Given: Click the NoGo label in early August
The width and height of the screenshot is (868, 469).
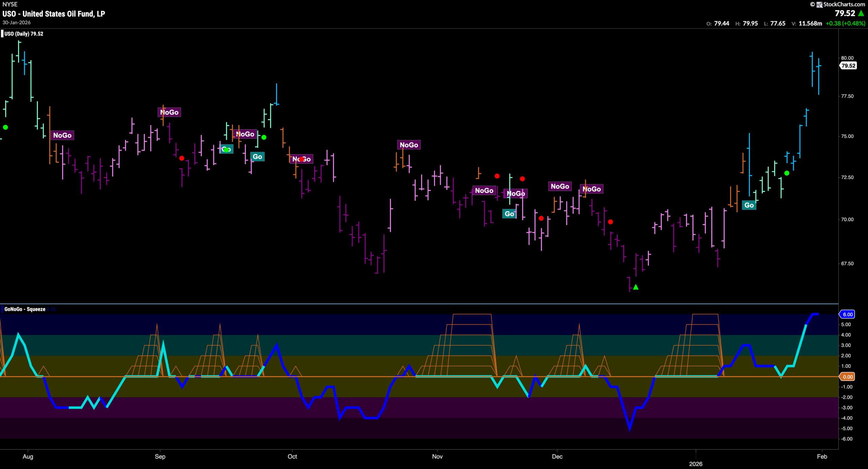Looking at the screenshot, I should coord(62,135).
